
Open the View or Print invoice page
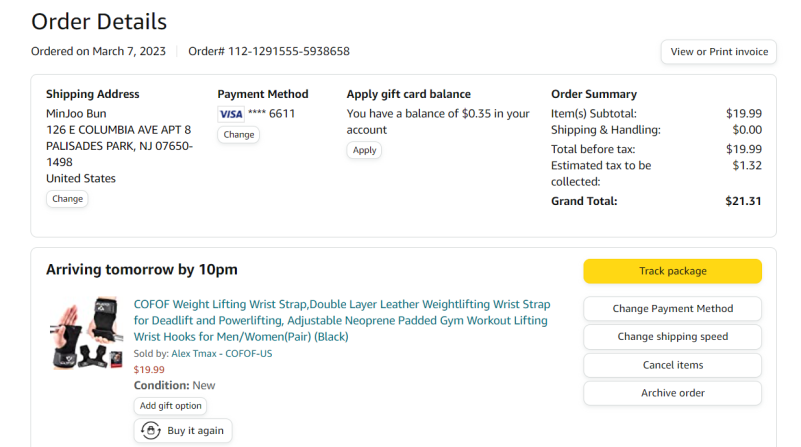click(718, 52)
